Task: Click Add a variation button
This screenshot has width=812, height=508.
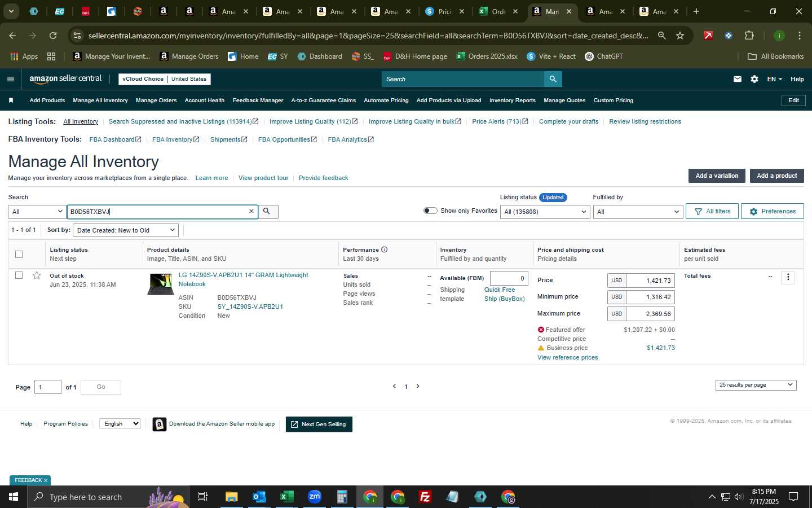Action: [717, 176]
